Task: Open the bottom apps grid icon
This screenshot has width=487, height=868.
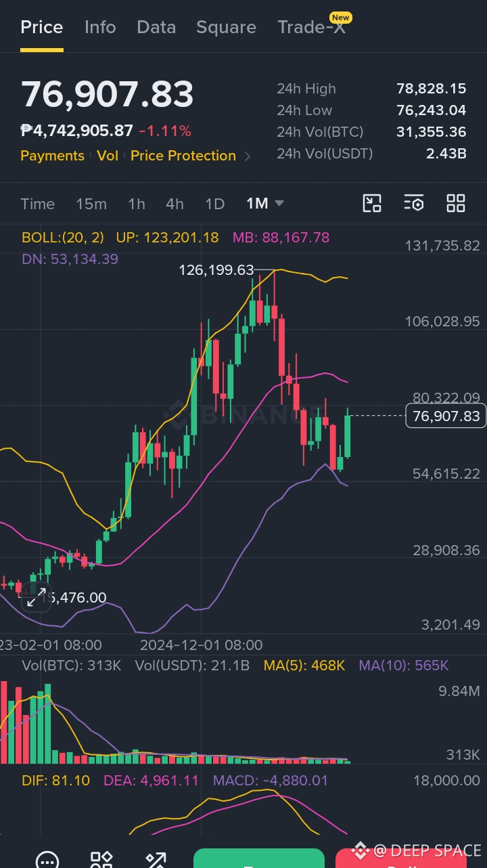Action: (101, 860)
